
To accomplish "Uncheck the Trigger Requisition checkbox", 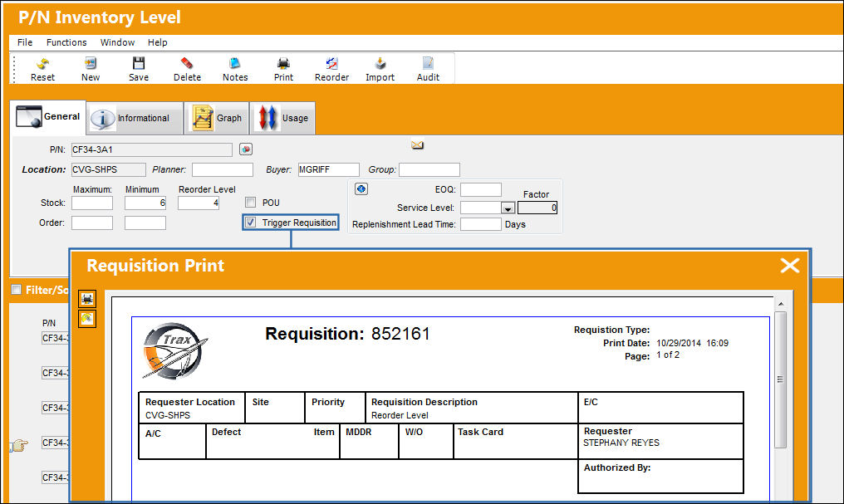I will [250, 223].
